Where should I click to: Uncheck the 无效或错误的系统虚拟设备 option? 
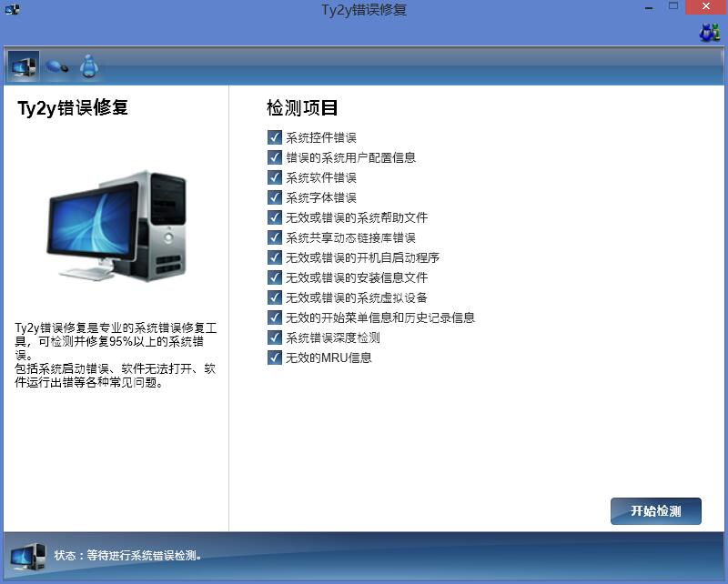[274, 297]
